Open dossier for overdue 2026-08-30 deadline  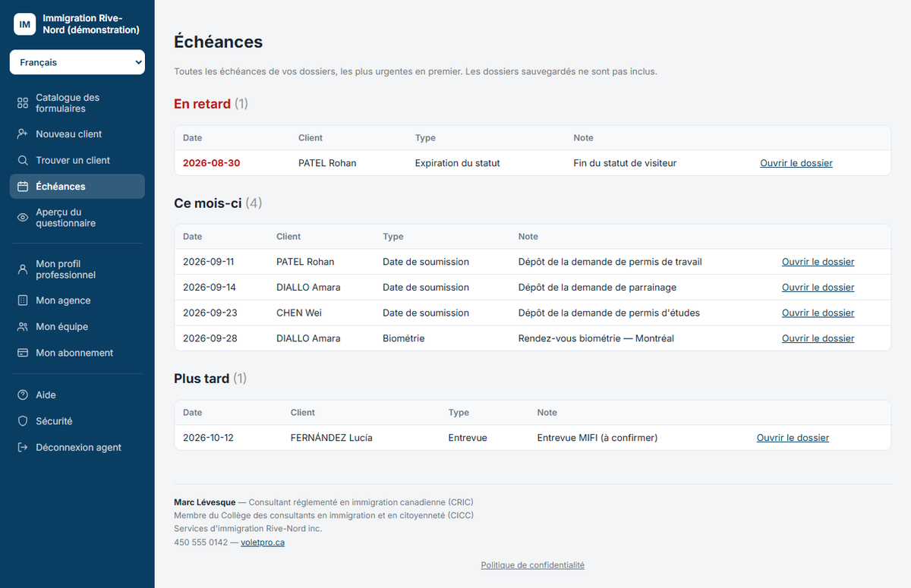click(796, 163)
